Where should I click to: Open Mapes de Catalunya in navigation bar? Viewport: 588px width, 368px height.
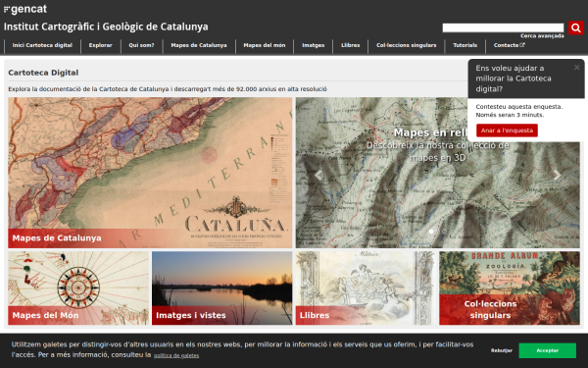[x=199, y=45]
